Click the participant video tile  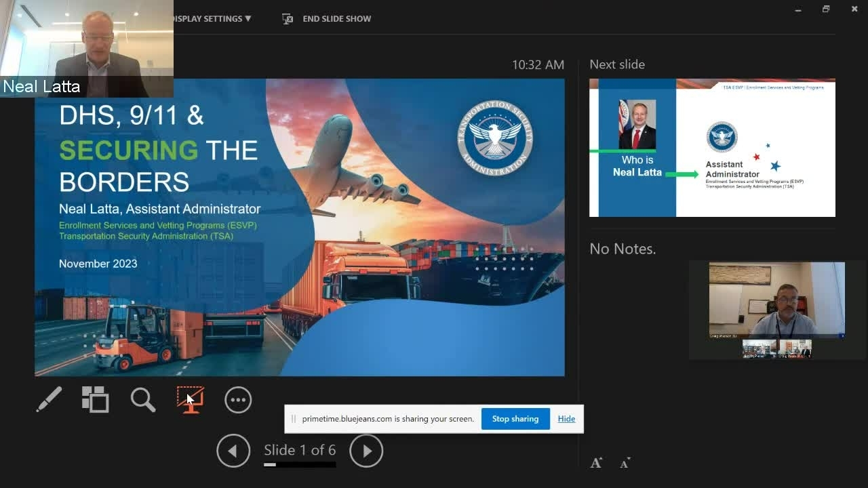[777, 300]
